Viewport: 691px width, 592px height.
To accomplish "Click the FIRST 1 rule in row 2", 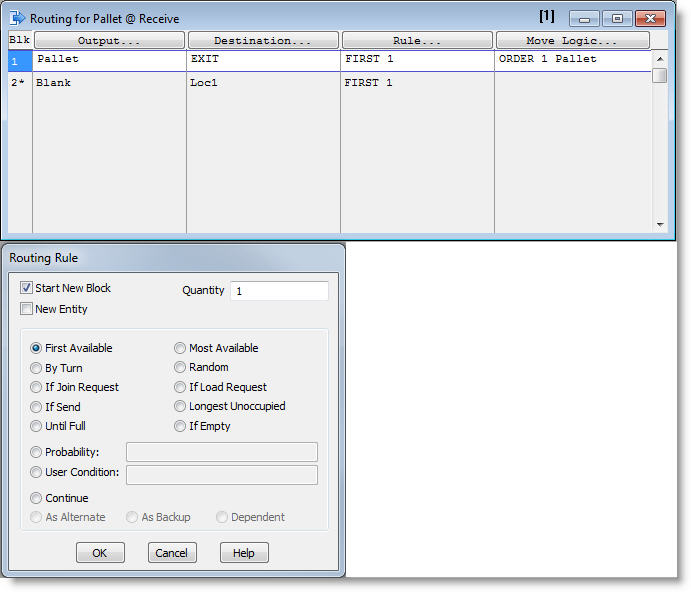I will [417, 83].
